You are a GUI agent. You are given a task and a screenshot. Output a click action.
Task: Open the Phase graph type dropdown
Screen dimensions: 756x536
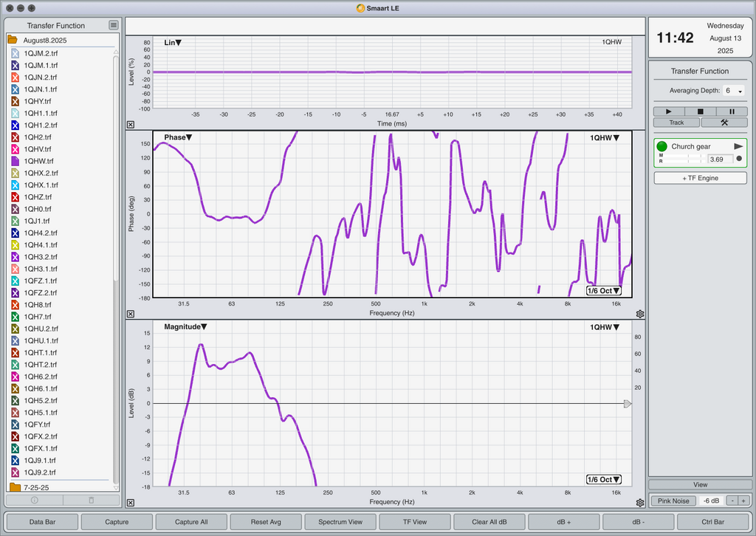coord(178,137)
